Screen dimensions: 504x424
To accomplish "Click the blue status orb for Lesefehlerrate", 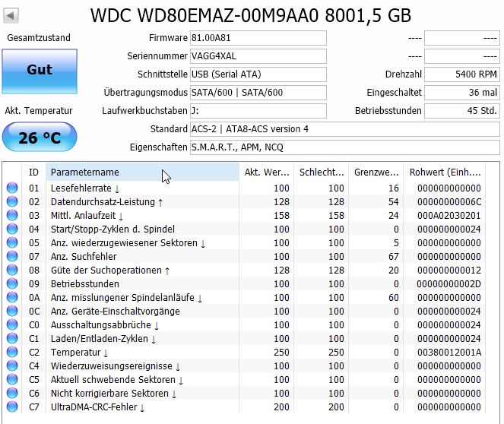I will click(12, 188).
